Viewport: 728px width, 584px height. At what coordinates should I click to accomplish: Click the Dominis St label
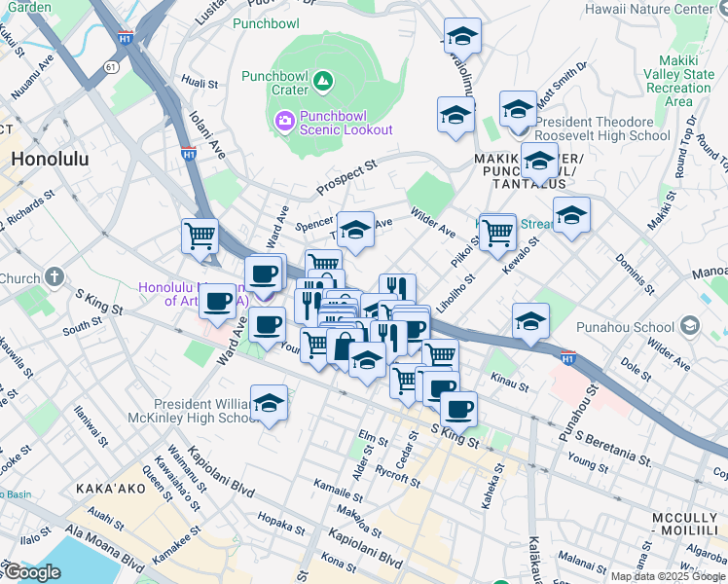click(x=636, y=274)
